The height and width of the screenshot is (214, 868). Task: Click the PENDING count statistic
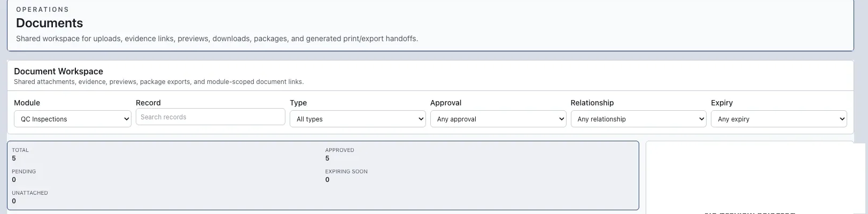pyautogui.click(x=24, y=175)
